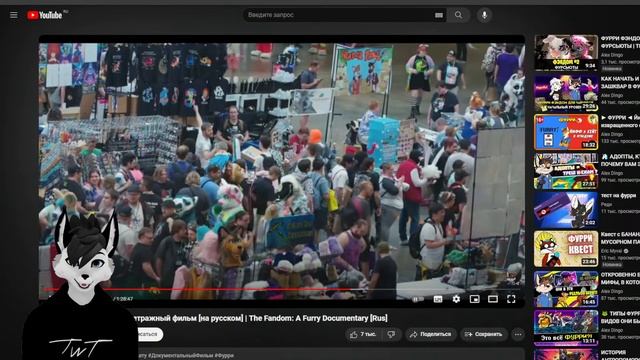
Task: Open the video thumbnail with 9:34 duration
Action: coord(566,52)
